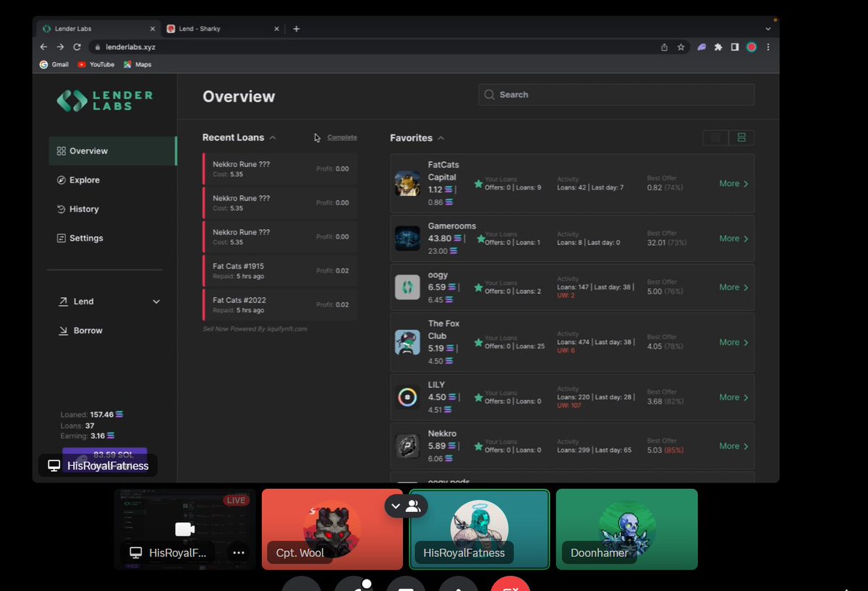Toggle the Nekkro favorite star
Image resolution: width=868 pixels, height=591 pixels.
tap(478, 446)
